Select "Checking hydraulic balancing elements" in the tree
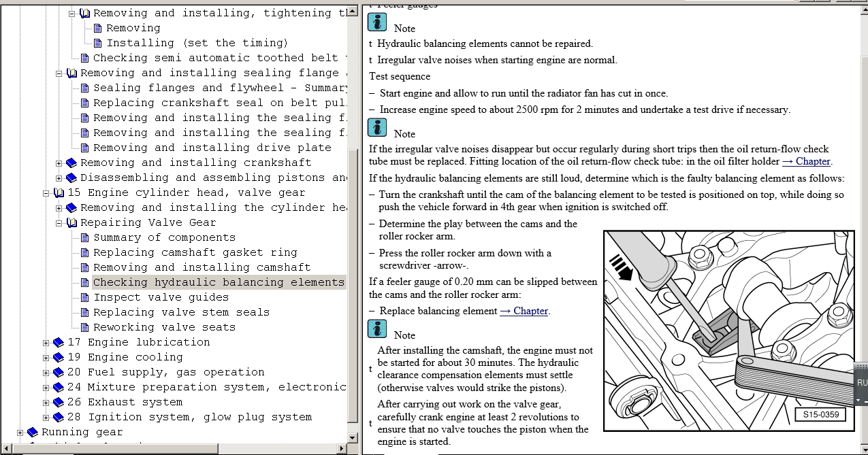This screenshot has width=868, height=455. (219, 282)
